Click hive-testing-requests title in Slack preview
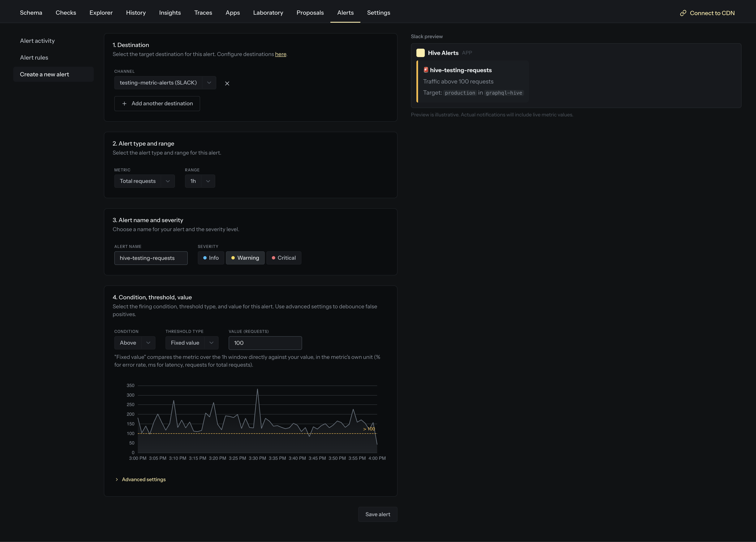 tap(461, 70)
